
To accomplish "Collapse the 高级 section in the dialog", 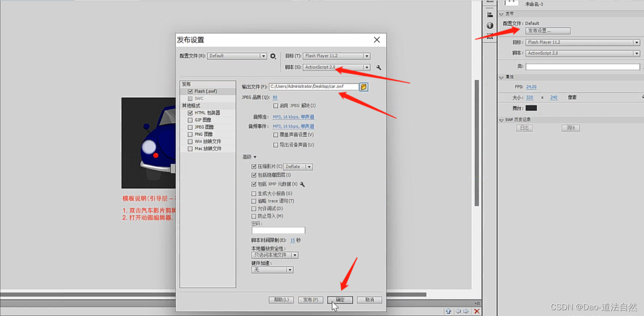I will pyautogui.click(x=255, y=156).
